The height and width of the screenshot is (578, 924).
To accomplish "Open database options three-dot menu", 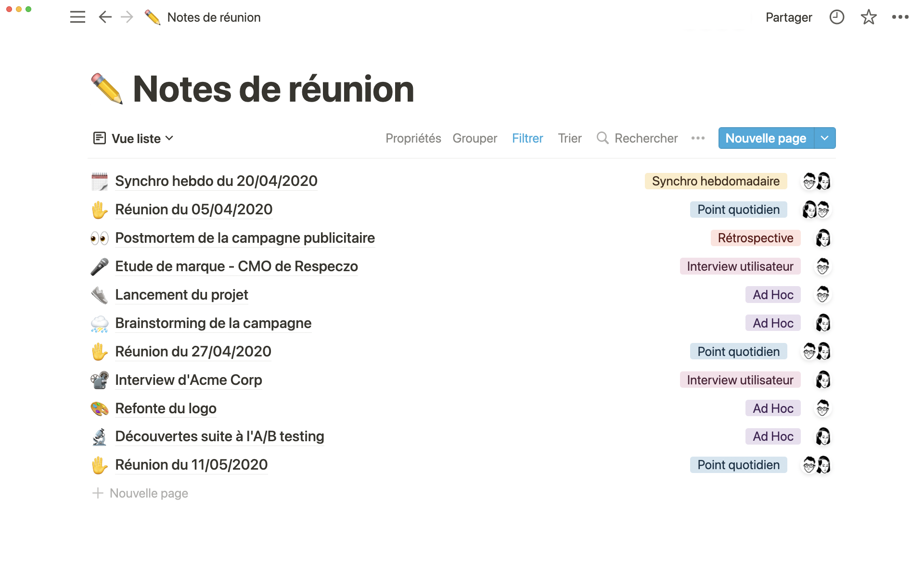I will tap(698, 138).
